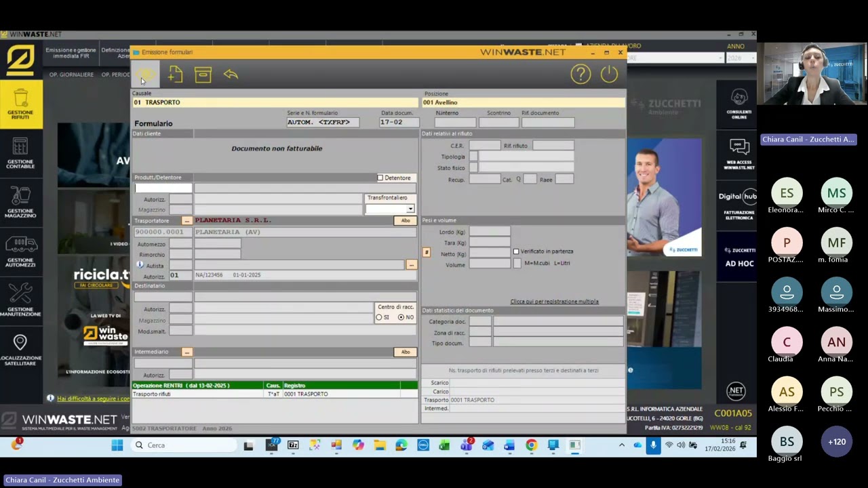
Task: Open Gestione Automezzi in the sidebar
Action: pos(20,251)
